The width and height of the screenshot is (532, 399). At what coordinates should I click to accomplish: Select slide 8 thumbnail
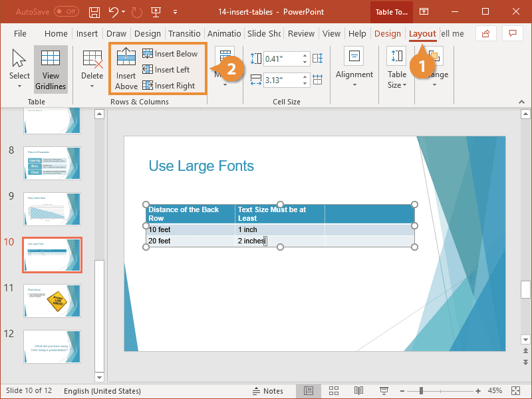52,163
